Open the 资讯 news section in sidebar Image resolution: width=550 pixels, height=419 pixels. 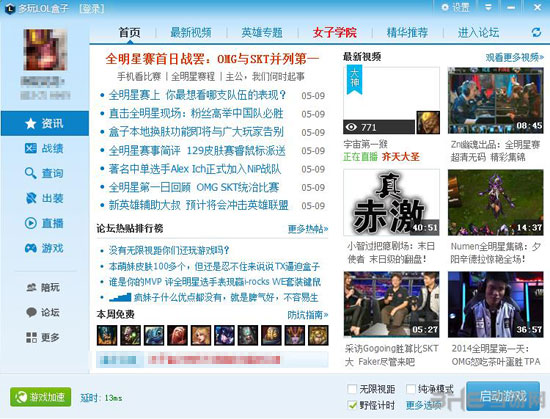pos(45,123)
